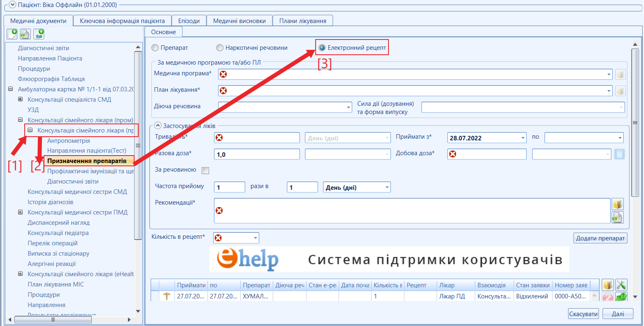Click the Відхилений cell in the table
644x326 pixels.
532,296
